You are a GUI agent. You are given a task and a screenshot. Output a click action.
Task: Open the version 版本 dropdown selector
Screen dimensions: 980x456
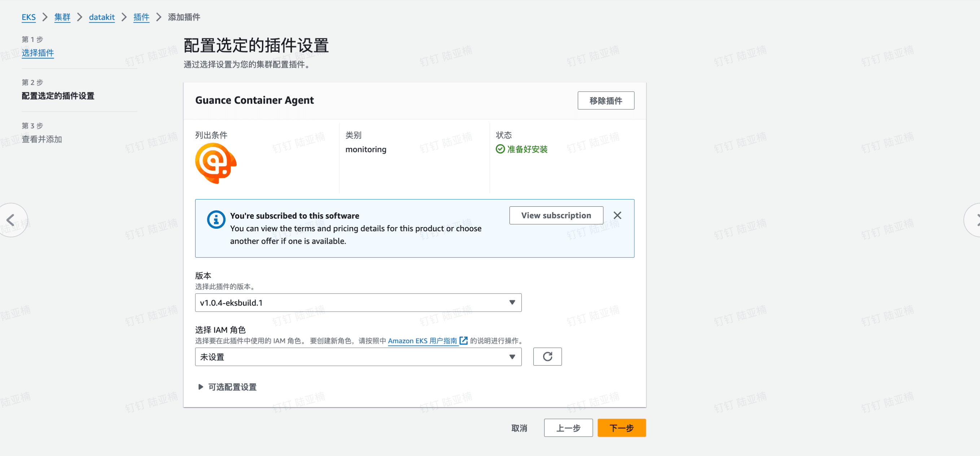coord(358,302)
